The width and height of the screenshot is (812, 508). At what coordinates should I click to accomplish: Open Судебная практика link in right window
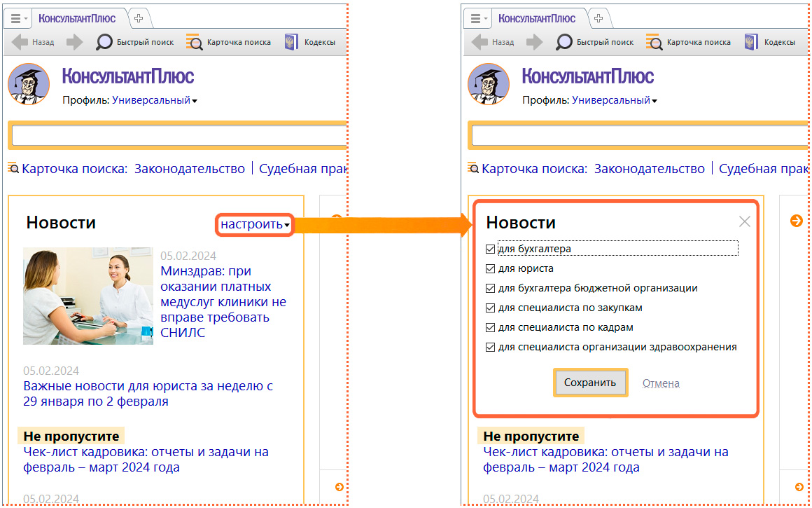coord(762,169)
